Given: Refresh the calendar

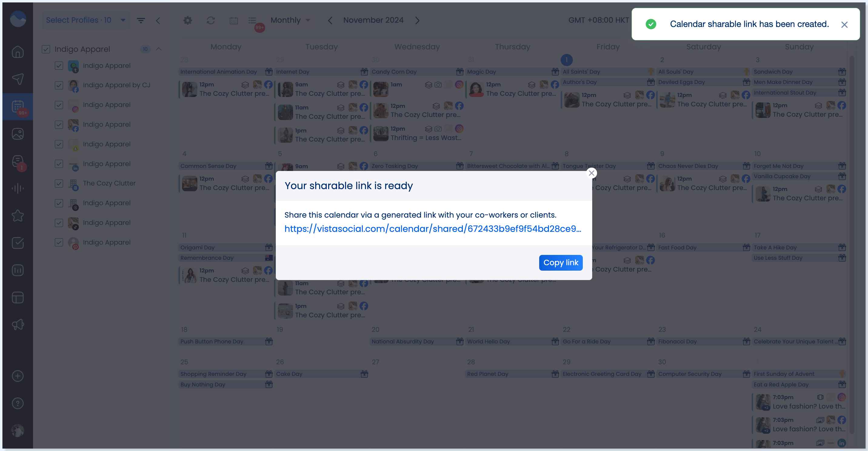Looking at the screenshot, I should coord(211,21).
